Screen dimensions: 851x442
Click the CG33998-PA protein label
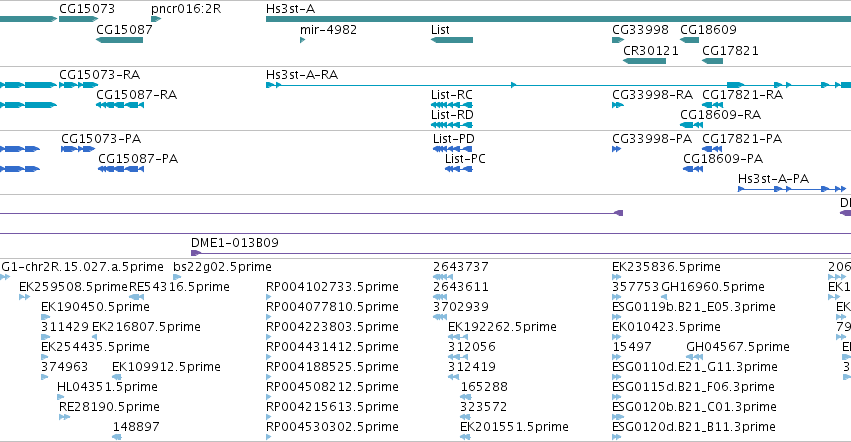pos(652,139)
